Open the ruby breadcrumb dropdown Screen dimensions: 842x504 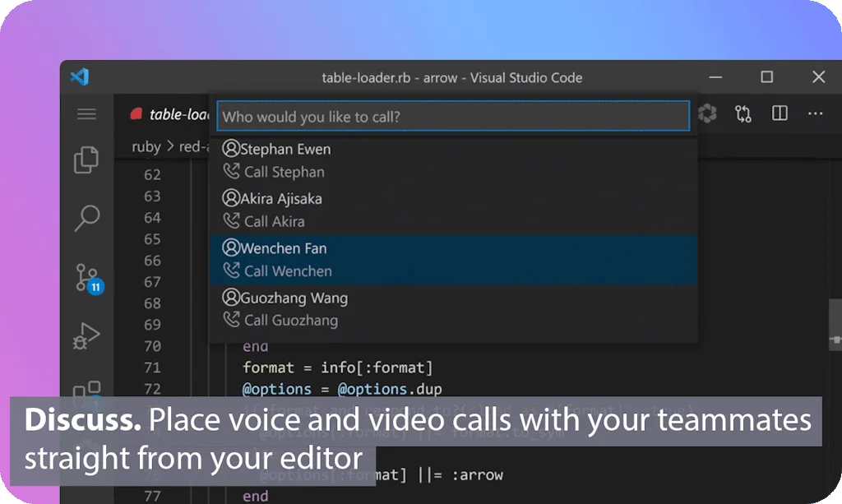click(x=146, y=146)
